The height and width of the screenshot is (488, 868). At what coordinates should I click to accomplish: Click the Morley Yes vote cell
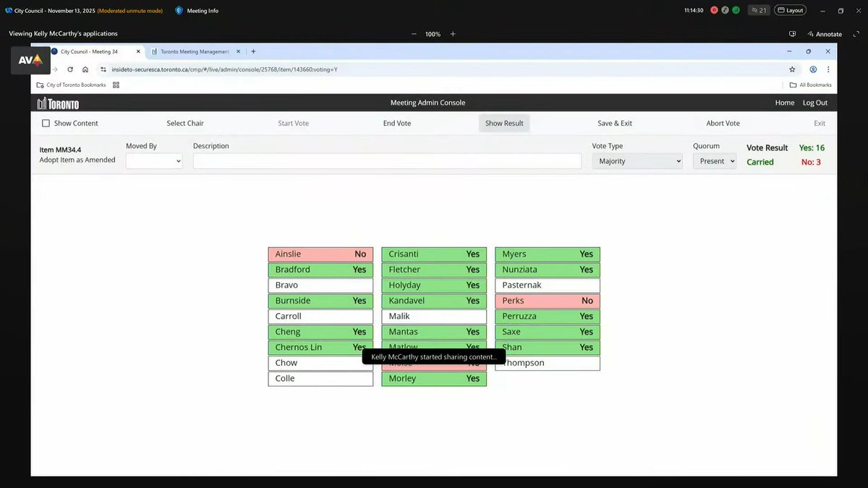click(x=434, y=379)
